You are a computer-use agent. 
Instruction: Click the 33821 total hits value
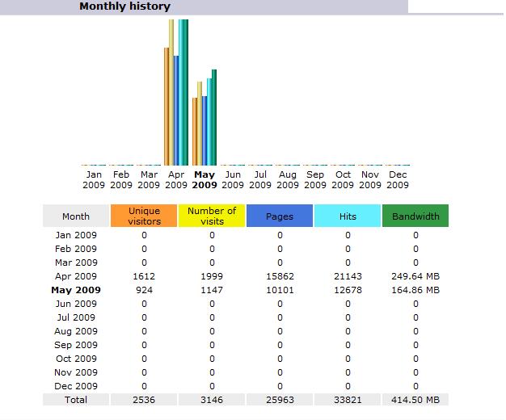coord(348,400)
